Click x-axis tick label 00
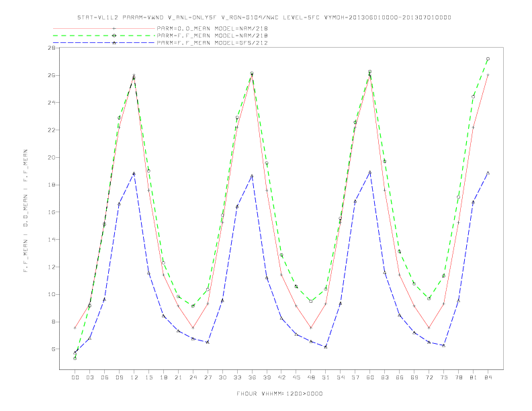Screen dimensions: 532x411 75,377
